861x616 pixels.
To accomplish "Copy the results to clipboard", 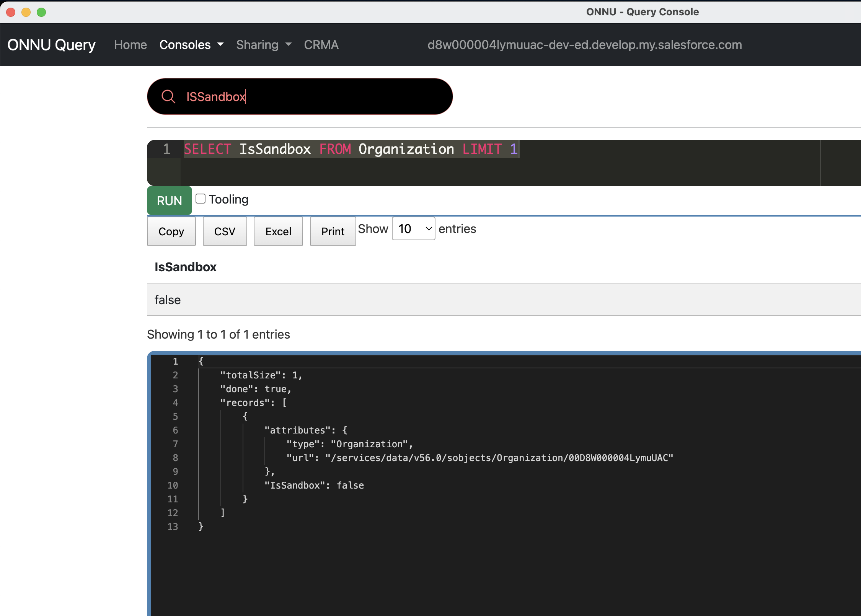I will coord(171,231).
